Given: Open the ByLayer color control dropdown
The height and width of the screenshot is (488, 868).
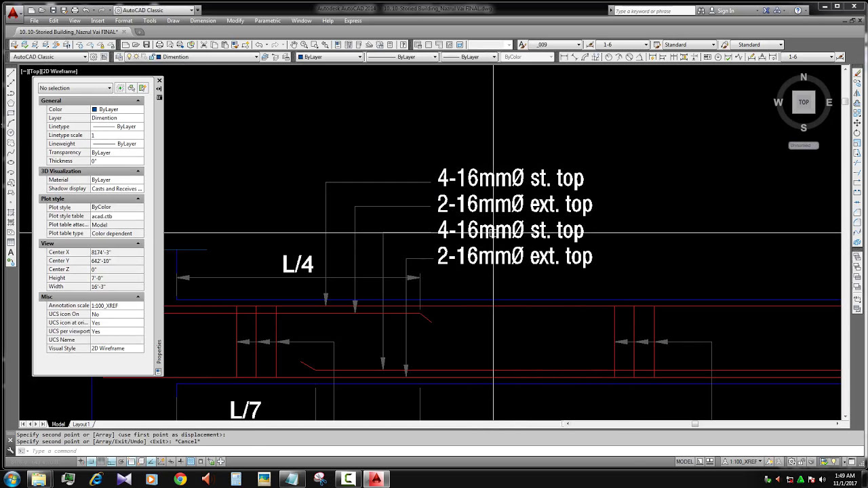Looking at the screenshot, I should pyautogui.click(x=330, y=57).
